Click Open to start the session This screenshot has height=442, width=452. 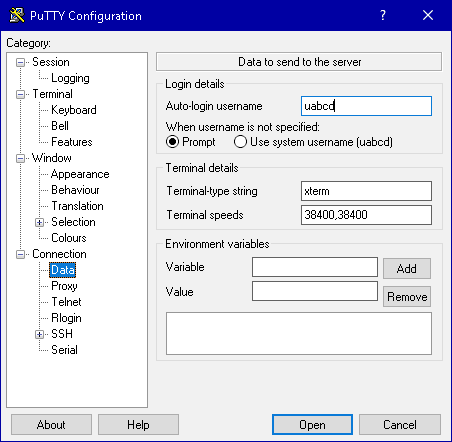312,425
